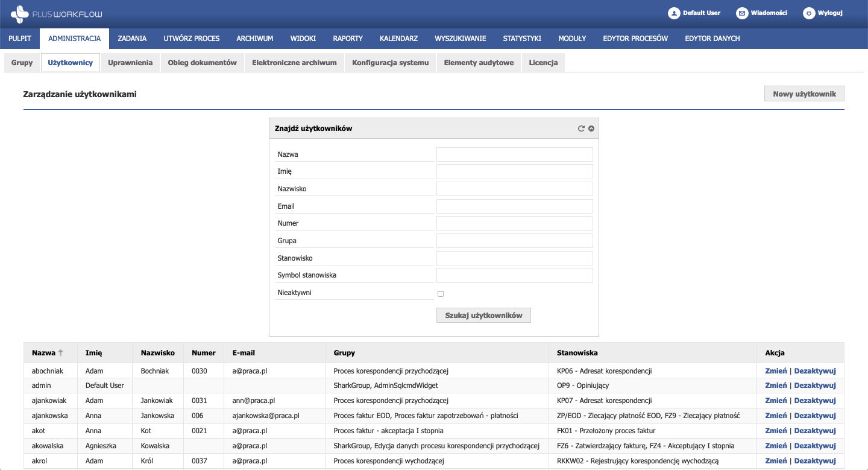
Task: Click the ann@praca.pl email cell
Action: (x=274, y=401)
